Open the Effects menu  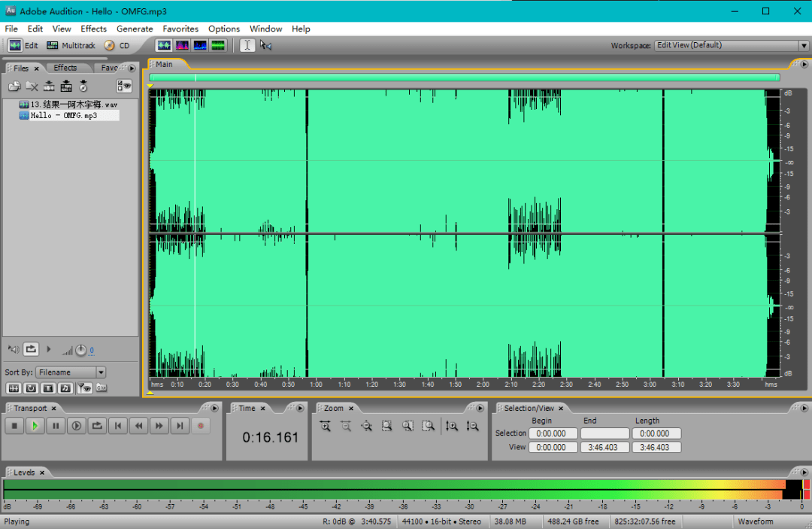click(93, 29)
